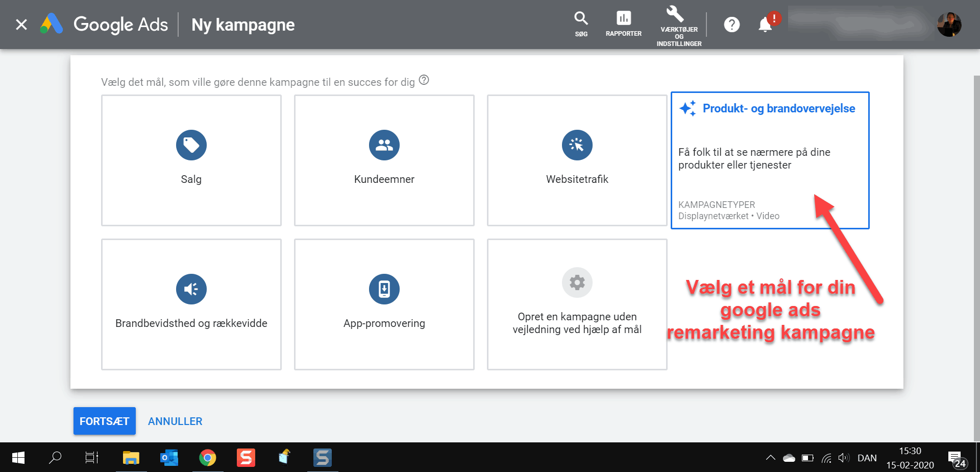Open the pencil-and-notepad taskbar app
Image resolution: width=980 pixels, height=472 pixels.
pyautogui.click(x=284, y=457)
